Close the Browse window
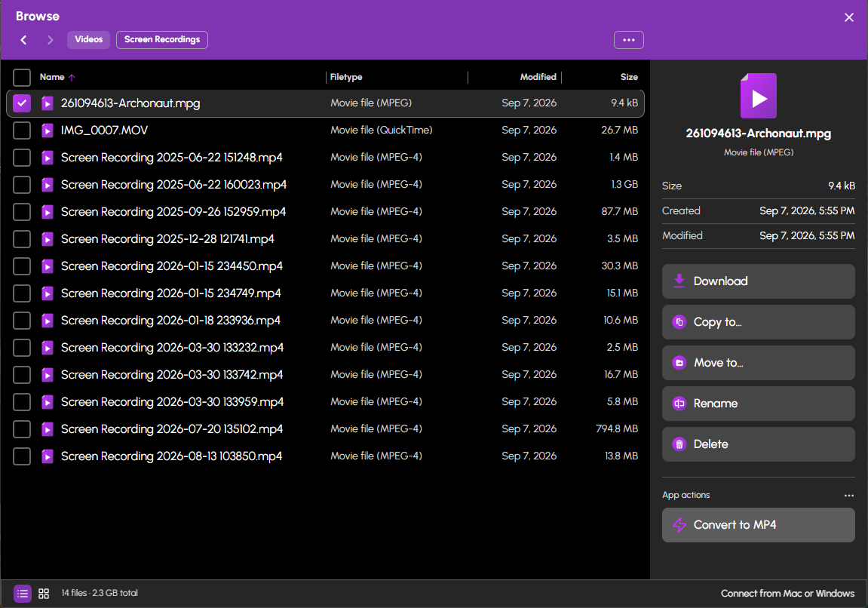 848,17
